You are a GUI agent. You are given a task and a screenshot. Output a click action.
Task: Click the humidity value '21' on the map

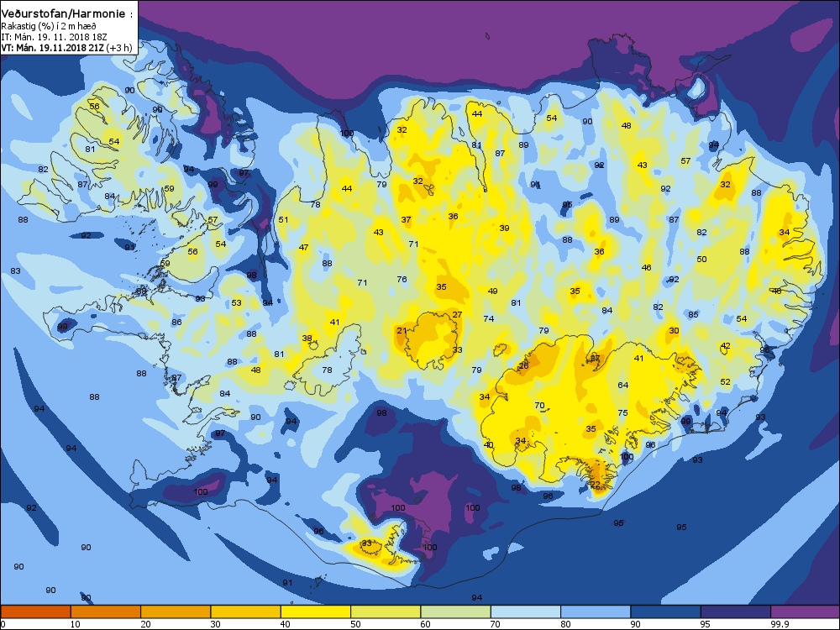(402, 330)
